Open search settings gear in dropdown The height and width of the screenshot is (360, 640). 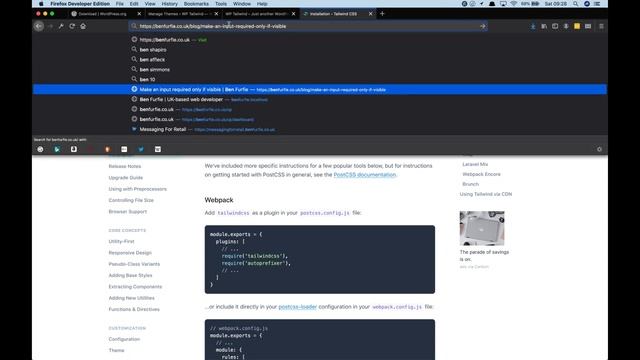click(599, 149)
